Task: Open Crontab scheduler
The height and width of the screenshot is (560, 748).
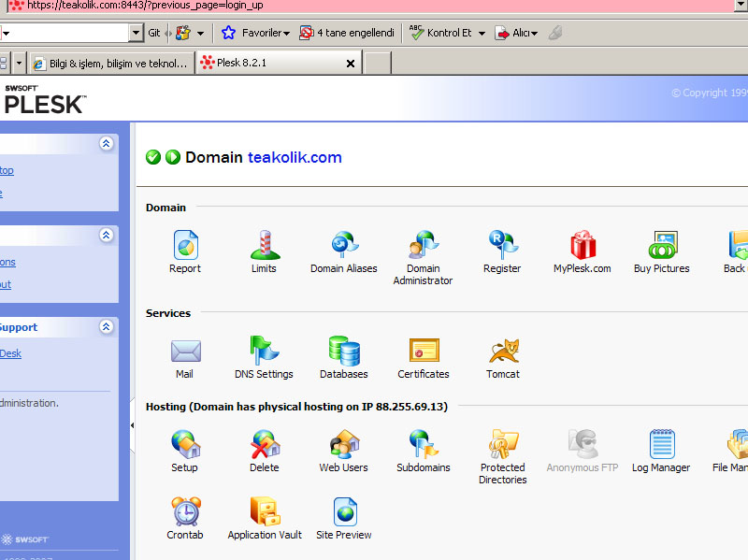Action: pyautogui.click(x=185, y=511)
